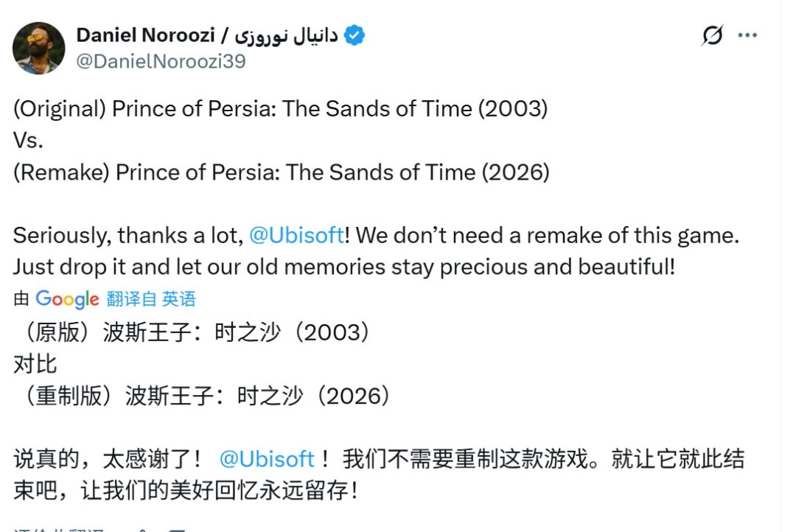Click the Vs. text line
This screenshot has width=796, height=532.
28,141
